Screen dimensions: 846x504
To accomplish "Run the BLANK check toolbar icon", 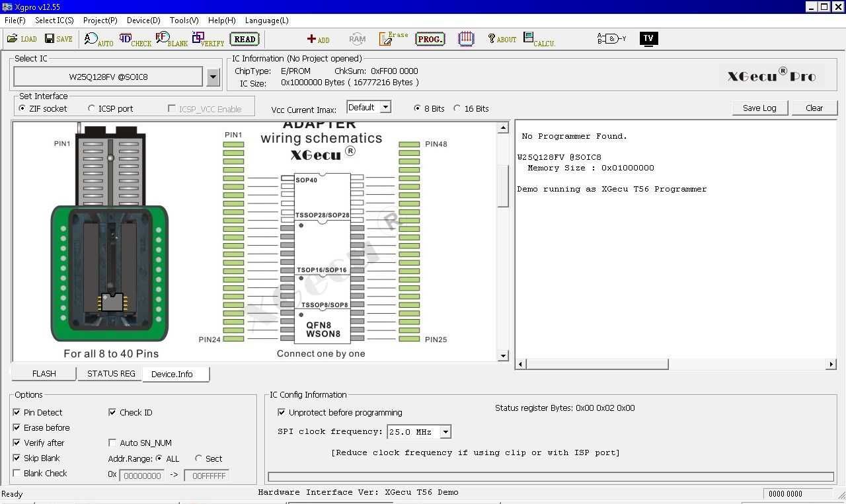I will (172, 39).
